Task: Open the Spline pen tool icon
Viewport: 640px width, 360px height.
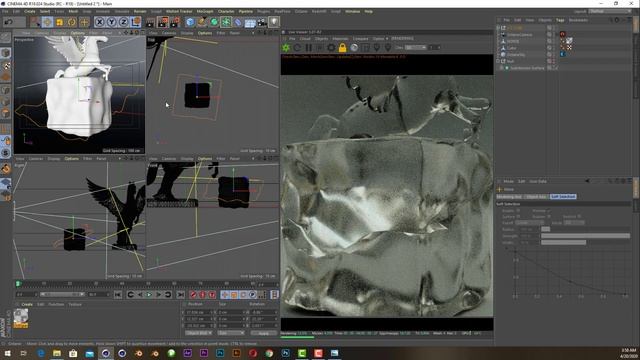Action: point(202,22)
